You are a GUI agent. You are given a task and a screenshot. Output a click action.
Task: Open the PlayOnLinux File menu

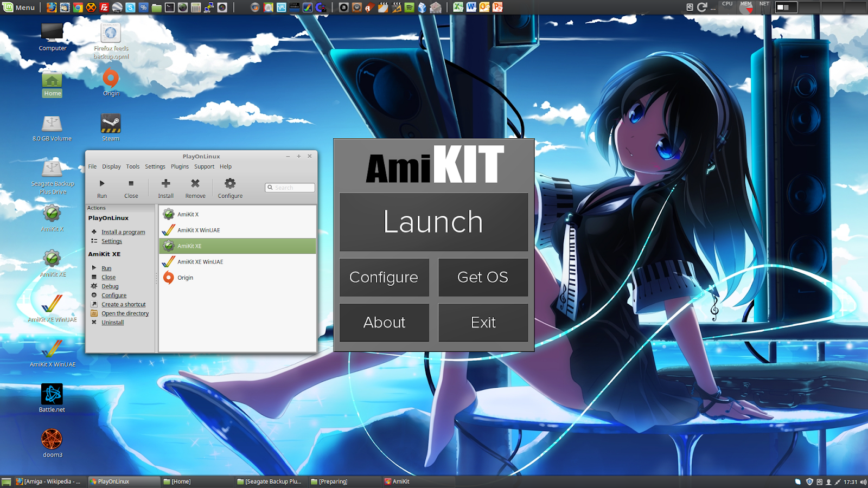pyautogui.click(x=92, y=166)
